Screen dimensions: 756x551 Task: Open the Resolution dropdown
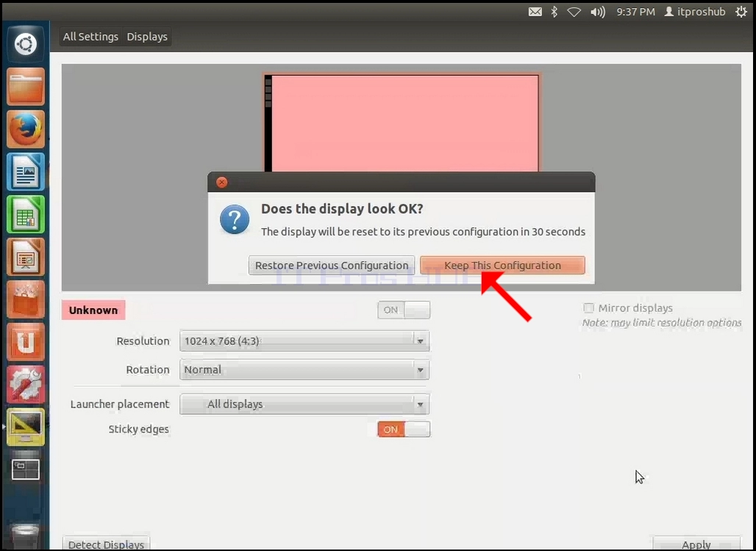[x=304, y=341]
